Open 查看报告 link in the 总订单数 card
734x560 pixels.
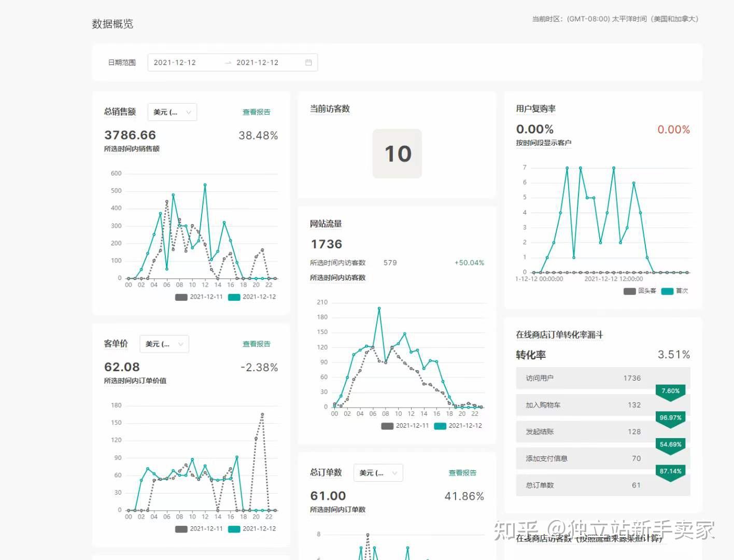pyautogui.click(x=463, y=472)
